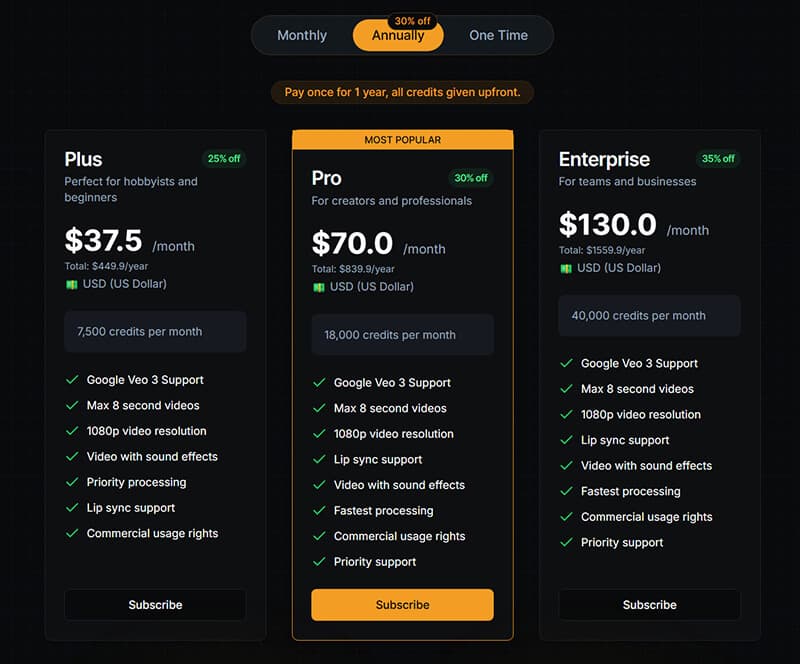Open Enterprise plan USD currency selector
Screen dimensions: 800x664
click(x=618, y=268)
